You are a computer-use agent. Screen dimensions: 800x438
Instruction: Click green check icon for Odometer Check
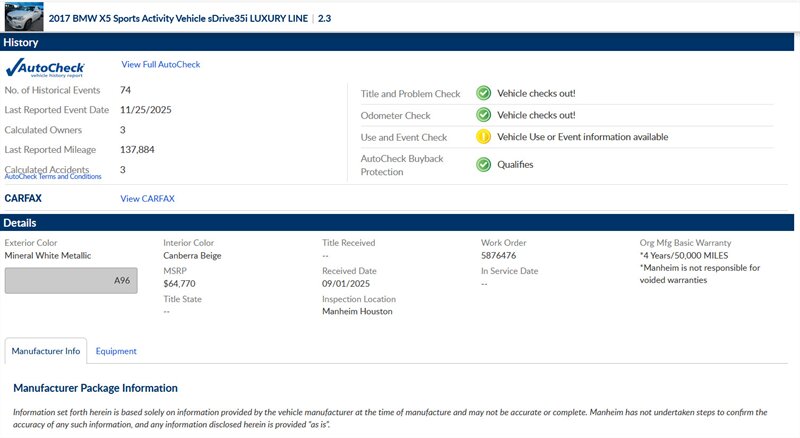coord(483,115)
